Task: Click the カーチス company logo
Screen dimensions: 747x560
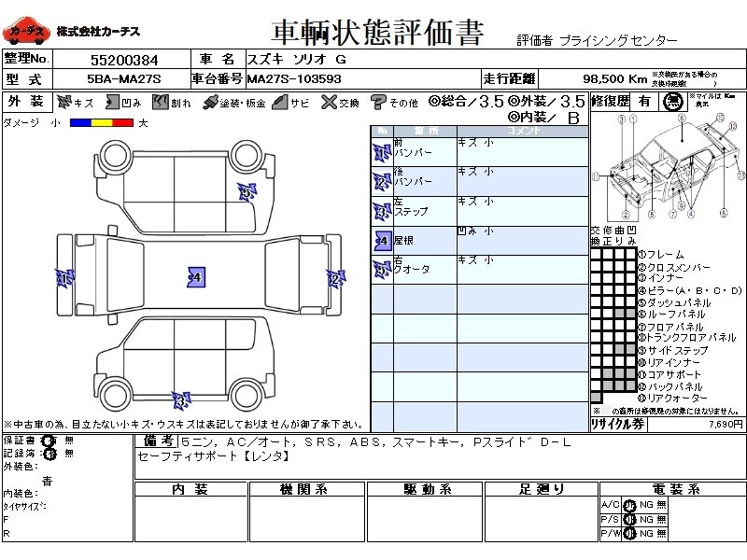Action: point(25,33)
